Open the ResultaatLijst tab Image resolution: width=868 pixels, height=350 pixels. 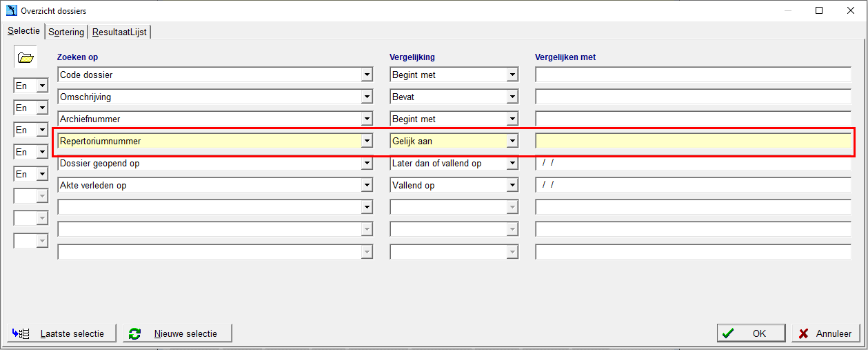(x=120, y=32)
